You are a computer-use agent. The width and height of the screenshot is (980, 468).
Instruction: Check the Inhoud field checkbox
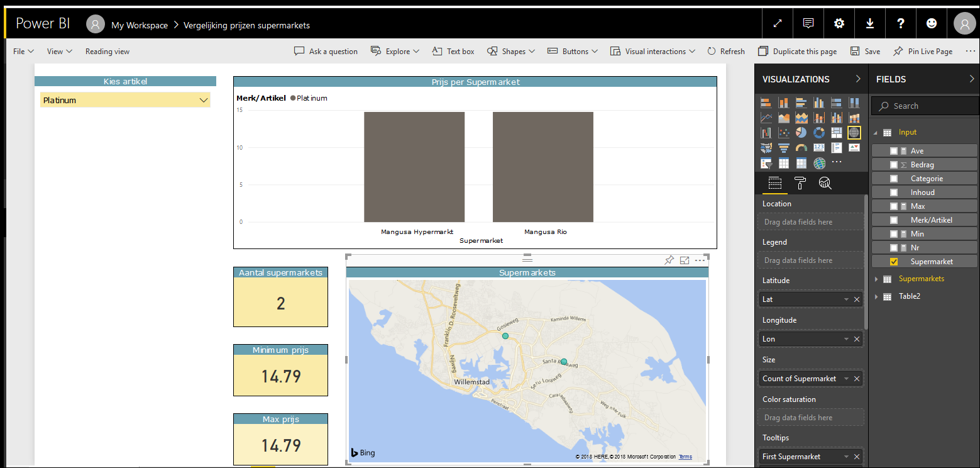894,192
